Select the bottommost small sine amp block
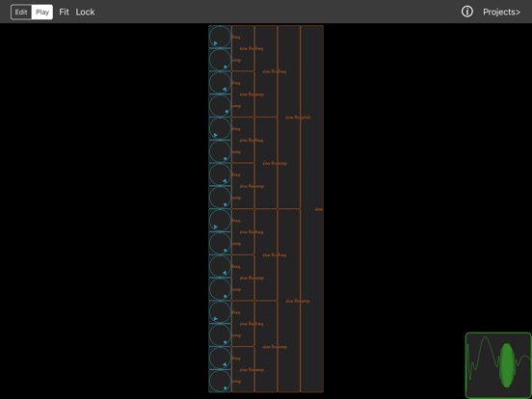532x399 pixels. pyautogui.click(x=243, y=369)
